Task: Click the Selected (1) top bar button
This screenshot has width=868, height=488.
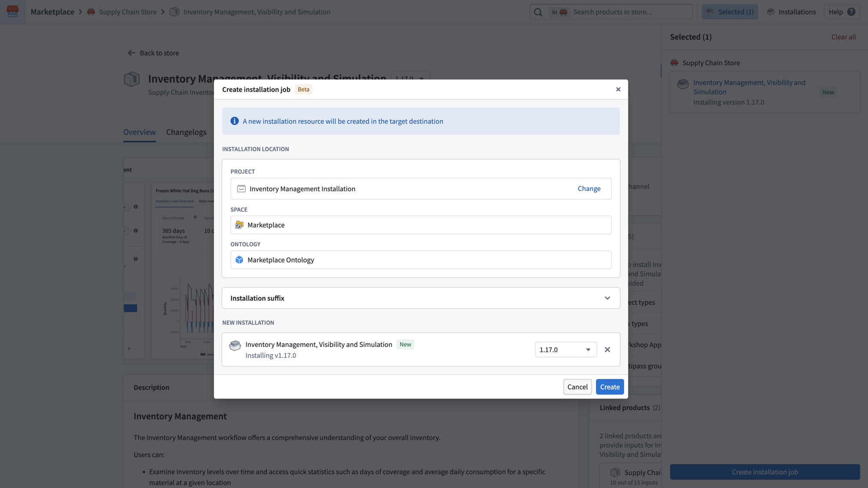Action: [x=730, y=12]
